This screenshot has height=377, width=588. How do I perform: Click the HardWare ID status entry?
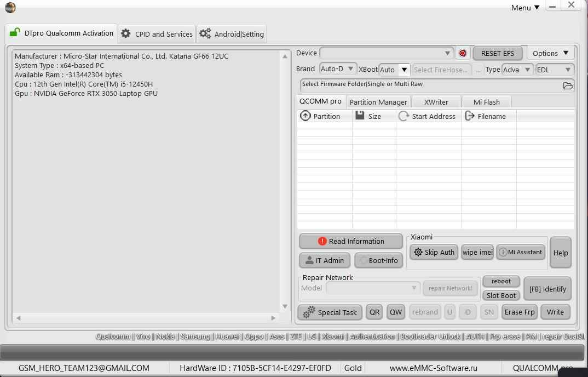point(255,368)
